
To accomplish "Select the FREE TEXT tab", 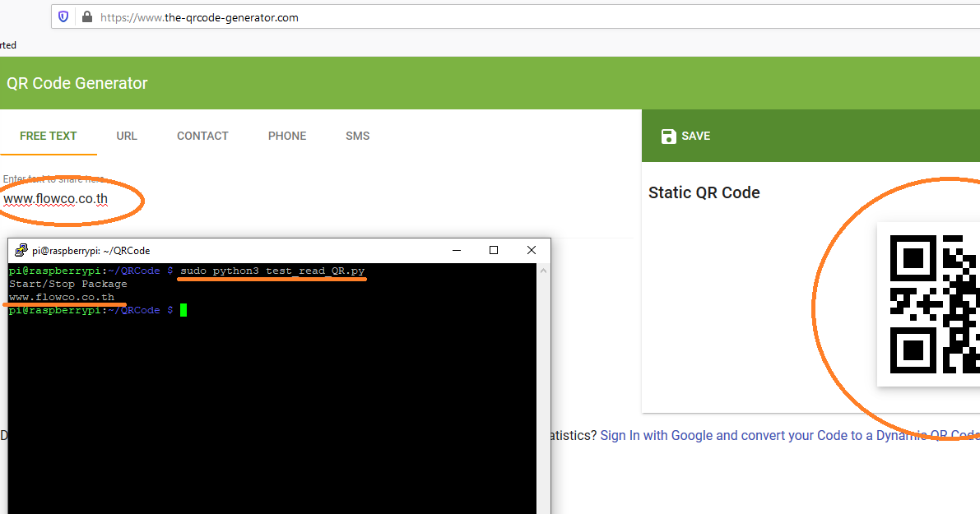I will 48,136.
